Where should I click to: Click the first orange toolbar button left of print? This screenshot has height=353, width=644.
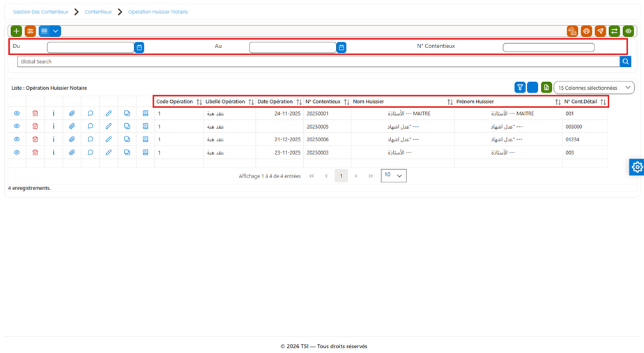coord(572,31)
